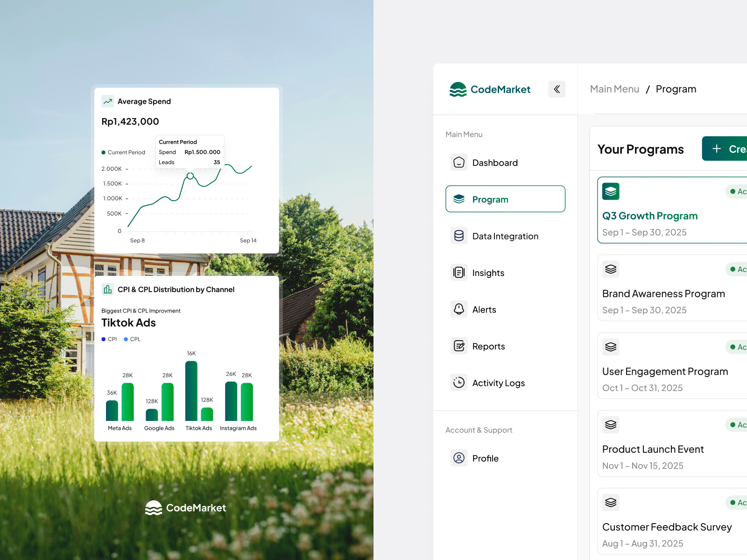747x560 pixels.
Task: Toggle the CPI legend dot on the bar chart
Action: click(104, 339)
